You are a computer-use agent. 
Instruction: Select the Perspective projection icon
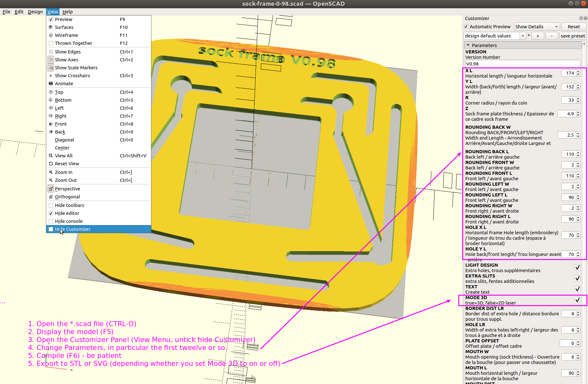pyautogui.click(x=51, y=189)
